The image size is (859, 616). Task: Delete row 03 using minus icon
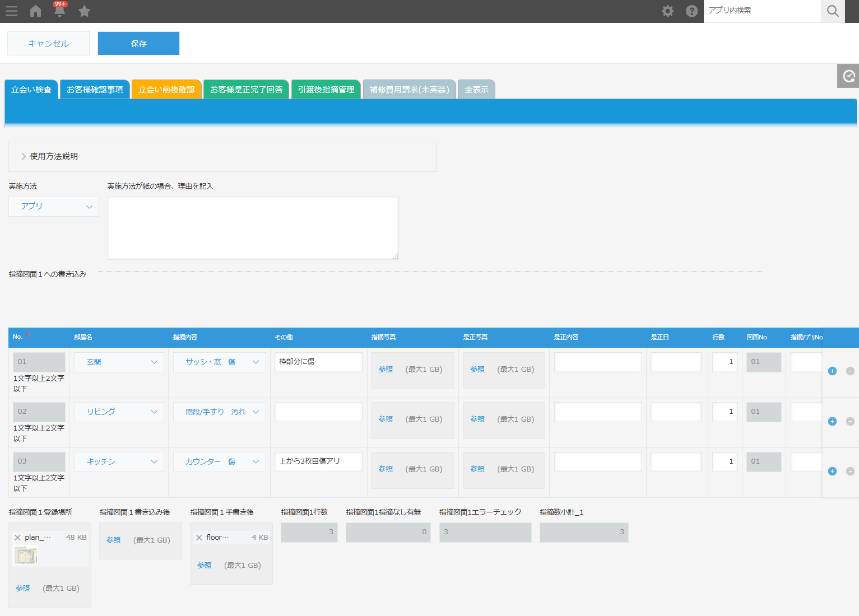pos(850,472)
